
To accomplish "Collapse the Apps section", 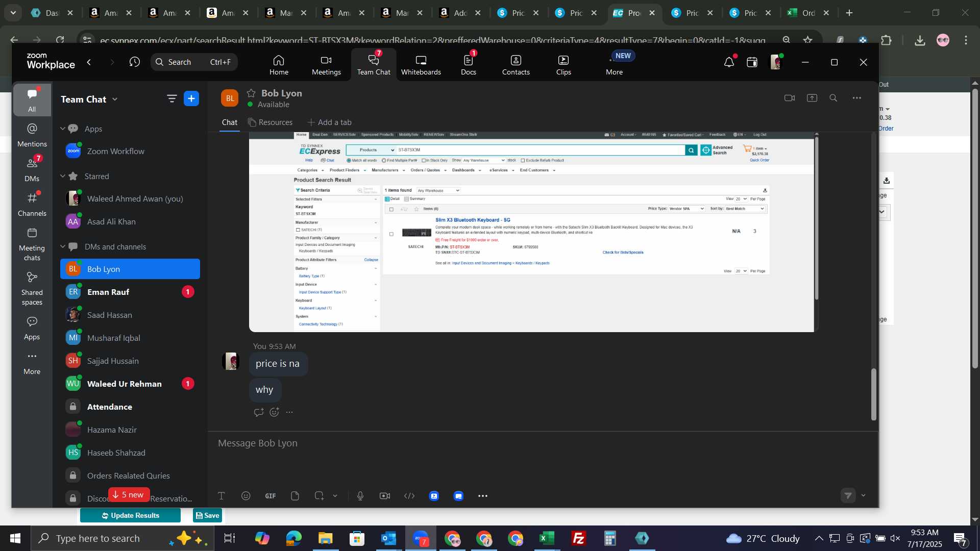I will (x=63, y=129).
